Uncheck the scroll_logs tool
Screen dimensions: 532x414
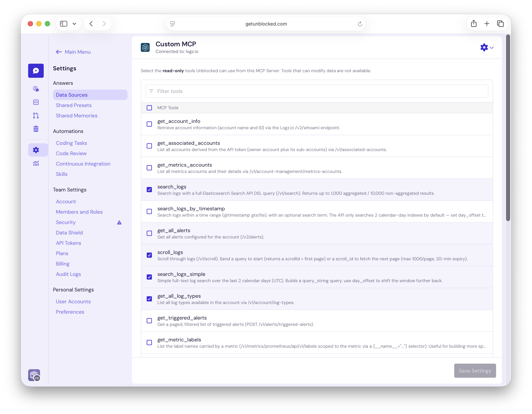149,255
